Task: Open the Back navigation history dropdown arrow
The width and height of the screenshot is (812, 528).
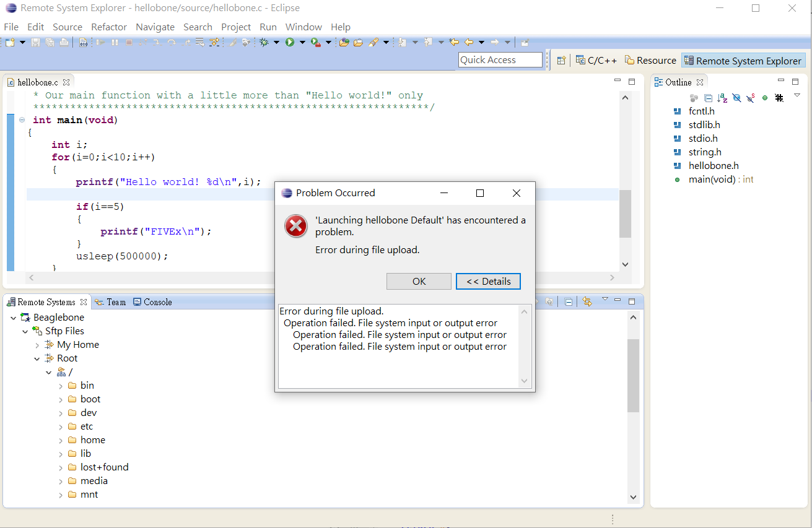Action: click(x=481, y=42)
